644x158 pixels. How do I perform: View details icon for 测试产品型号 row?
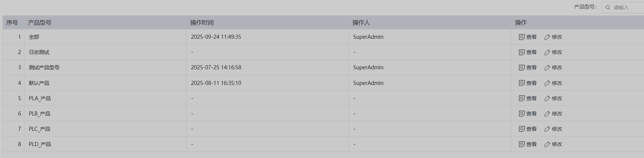522,67
